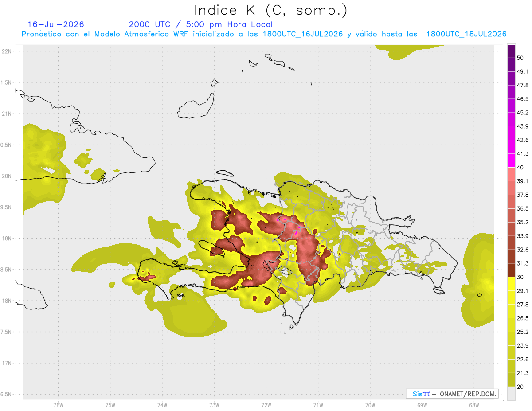Select the '39.1' color scale value
Viewport: 532px width, 411px height.
(523, 181)
